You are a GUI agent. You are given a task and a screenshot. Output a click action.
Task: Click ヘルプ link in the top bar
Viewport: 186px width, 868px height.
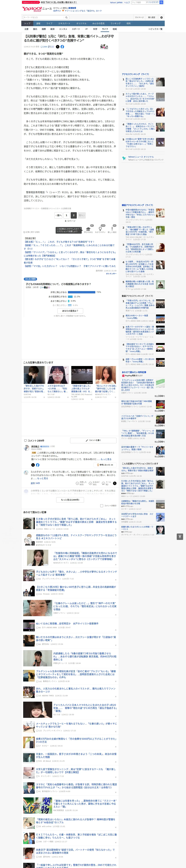click(127, 2)
